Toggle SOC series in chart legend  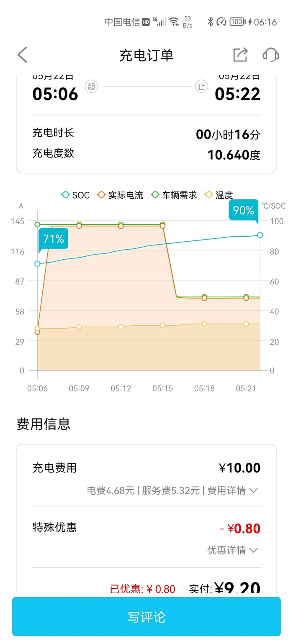(76, 195)
